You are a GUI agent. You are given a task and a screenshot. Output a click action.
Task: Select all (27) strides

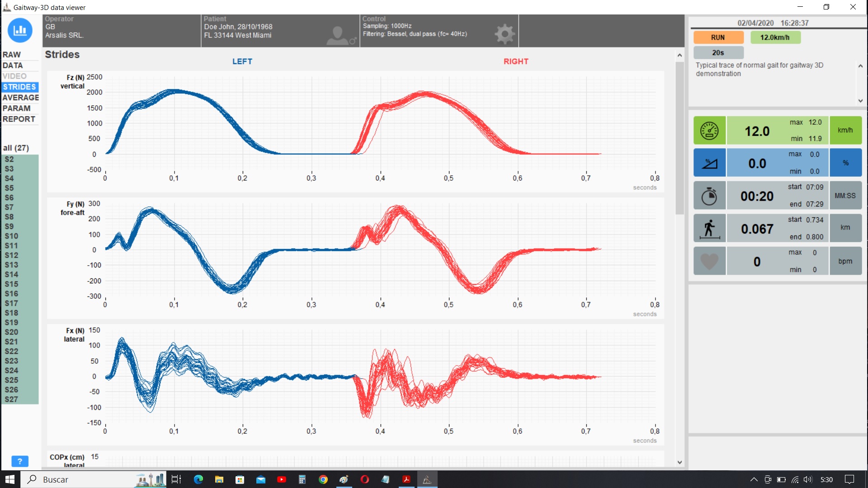coord(16,148)
